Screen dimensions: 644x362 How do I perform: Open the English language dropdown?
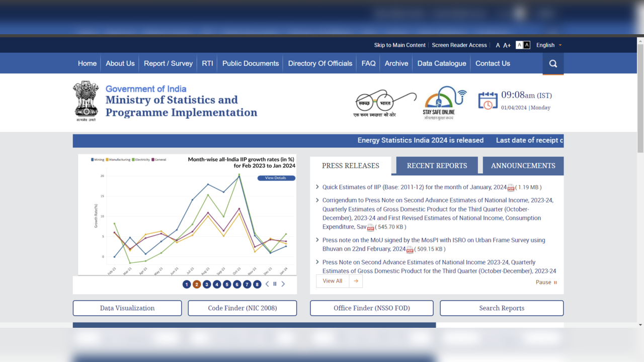pyautogui.click(x=548, y=45)
